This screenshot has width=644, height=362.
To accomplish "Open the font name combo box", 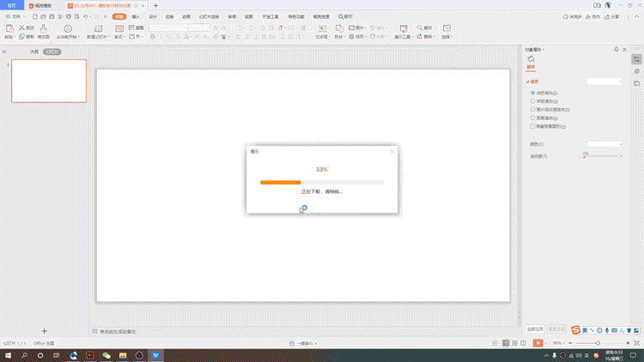I will (167, 27).
